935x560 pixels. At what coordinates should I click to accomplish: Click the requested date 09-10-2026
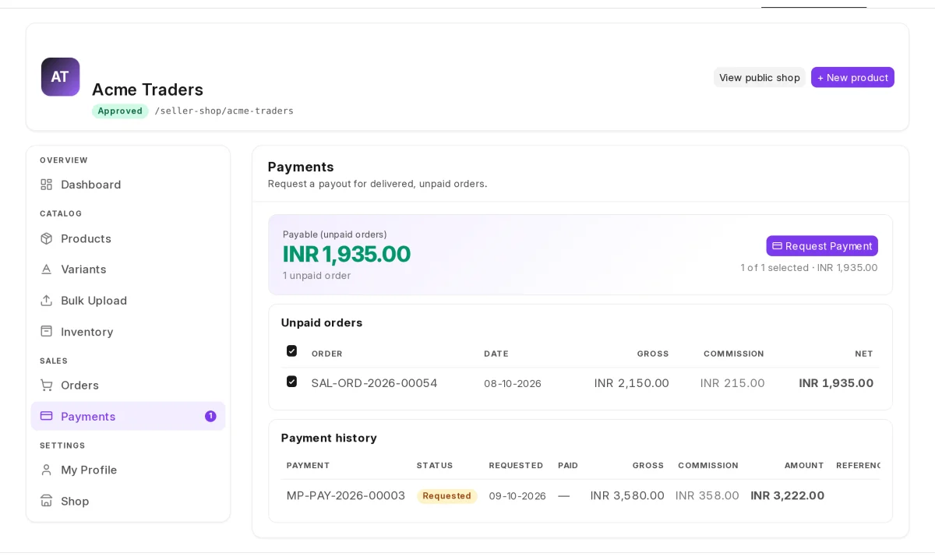click(x=517, y=496)
